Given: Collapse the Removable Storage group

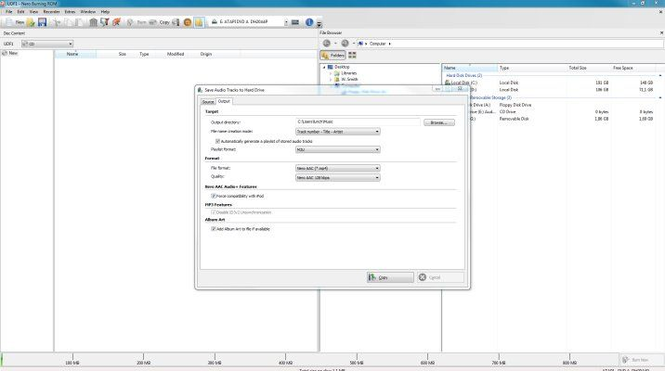Looking at the screenshot, I should (660, 98).
